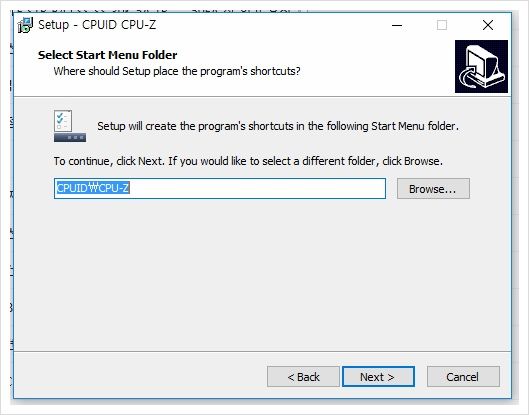Click the checklist Start Menu icon
529x415 pixels.
tap(70, 126)
